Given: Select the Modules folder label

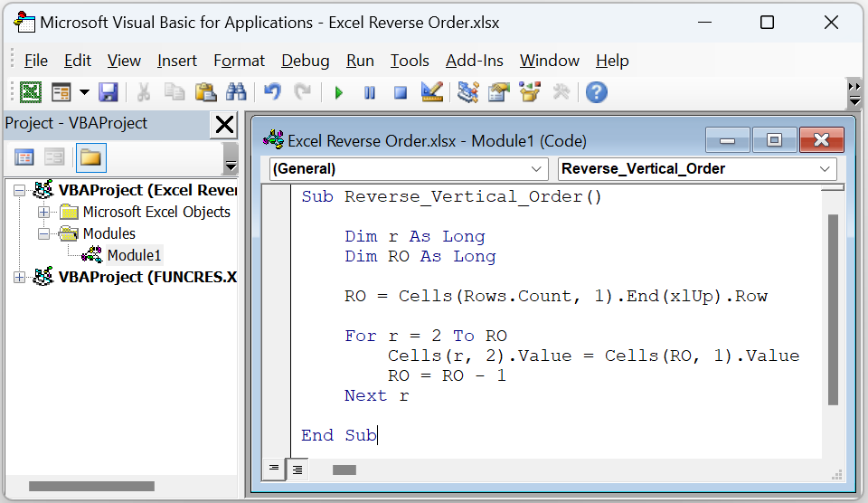Looking at the screenshot, I should pos(109,233).
